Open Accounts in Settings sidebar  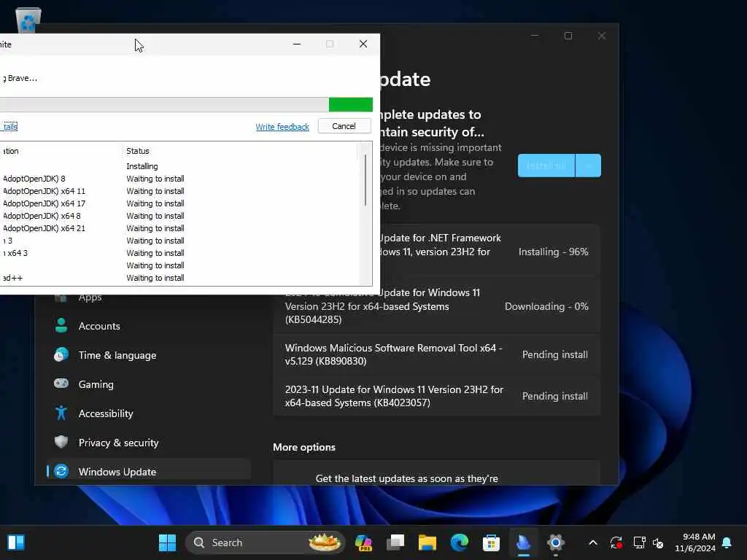pyautogui.click(x=149, y=326)
